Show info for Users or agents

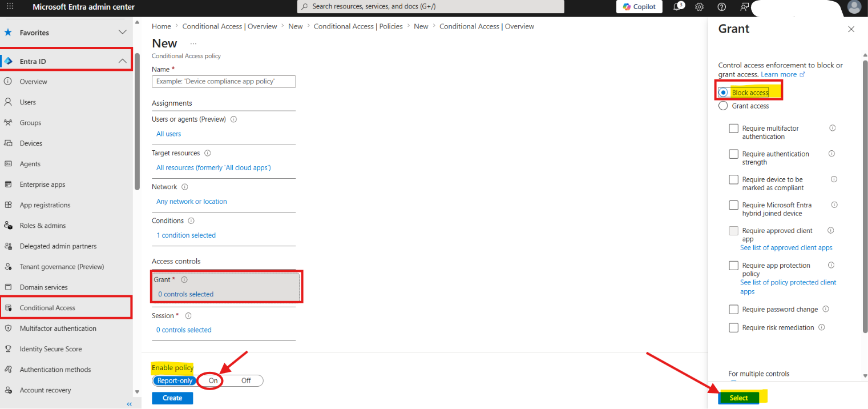coord(233,119)
